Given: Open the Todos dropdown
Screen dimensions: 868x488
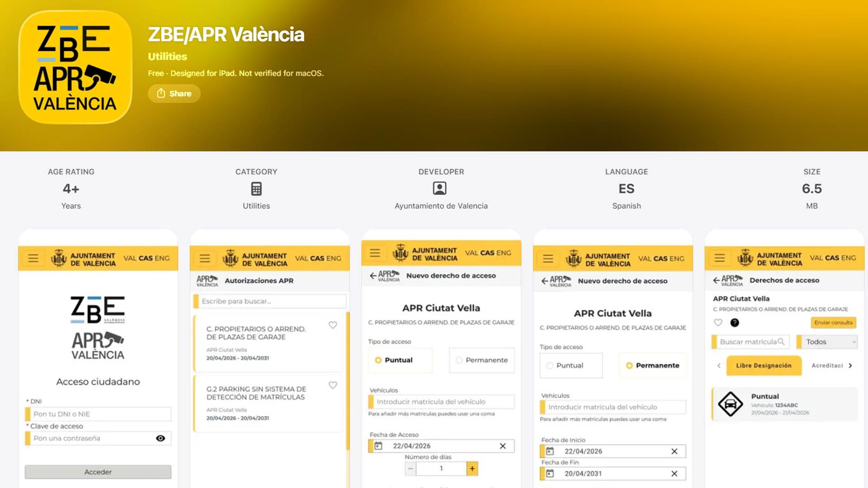Looking at the screenshot, I should (827, 342).
